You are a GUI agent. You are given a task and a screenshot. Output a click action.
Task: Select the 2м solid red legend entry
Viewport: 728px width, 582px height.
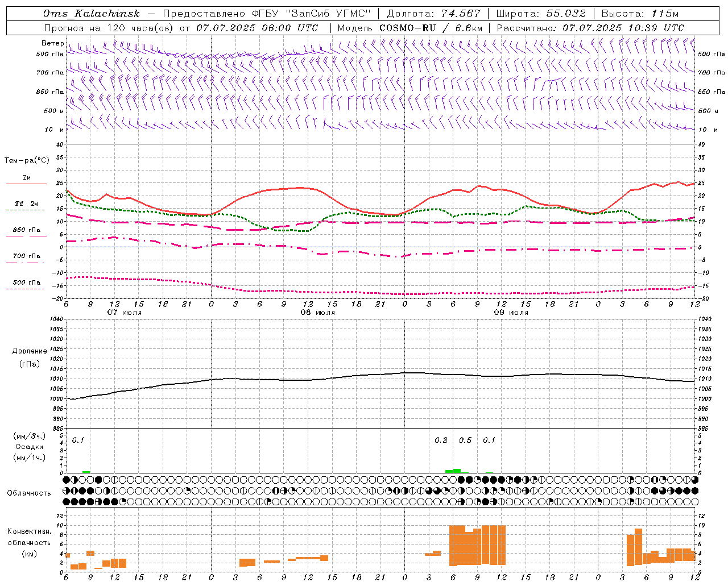pos(26,180)
